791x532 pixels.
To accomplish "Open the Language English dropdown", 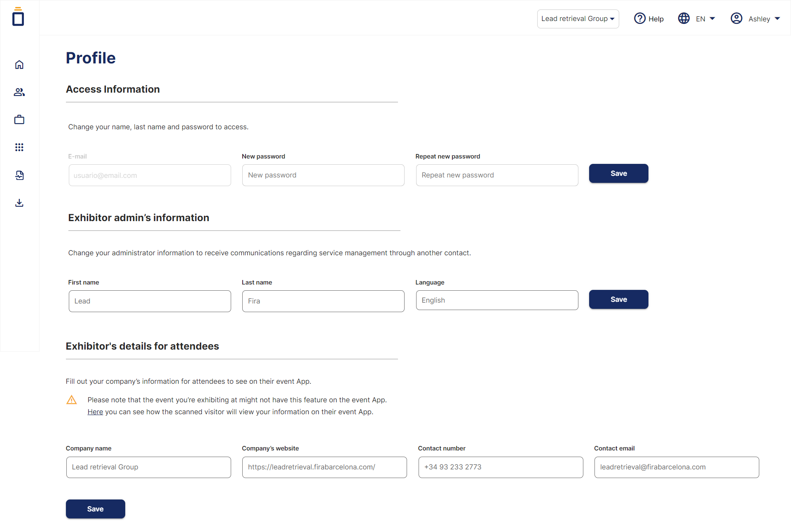I will point(497,300).
